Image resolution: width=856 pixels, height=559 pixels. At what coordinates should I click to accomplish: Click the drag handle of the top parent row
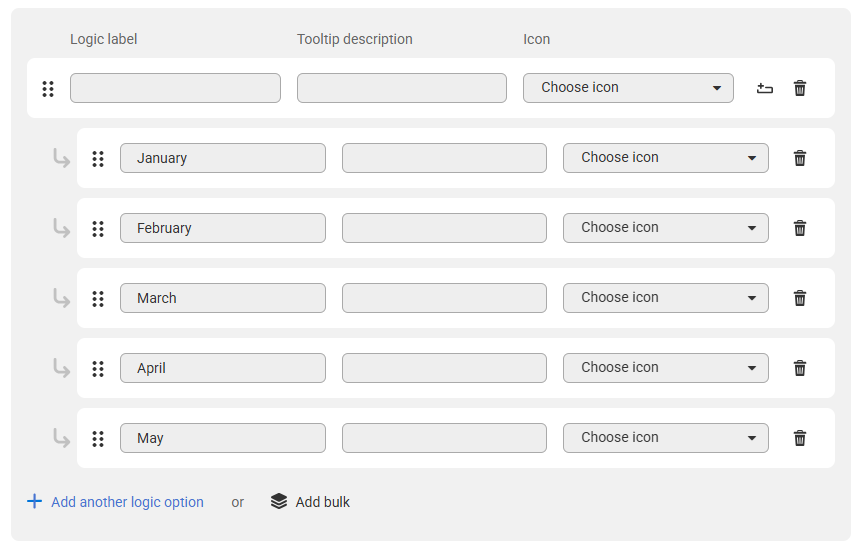point(48,89)
